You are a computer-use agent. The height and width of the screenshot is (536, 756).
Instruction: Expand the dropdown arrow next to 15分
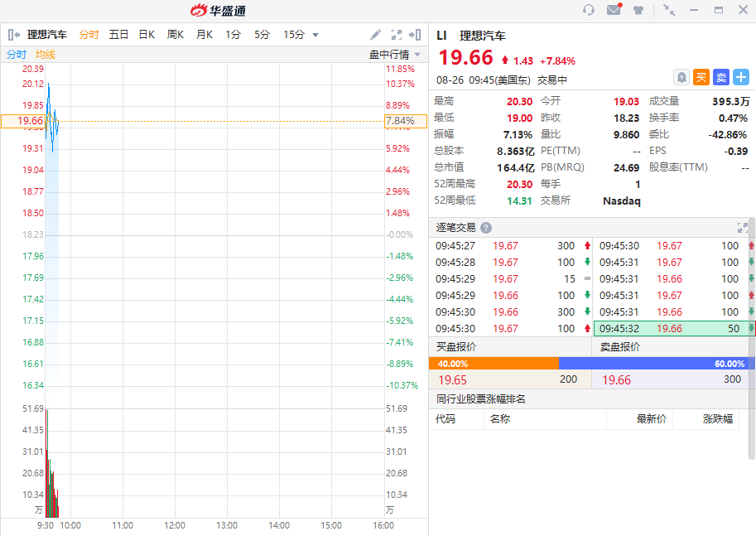click(315, 35)
